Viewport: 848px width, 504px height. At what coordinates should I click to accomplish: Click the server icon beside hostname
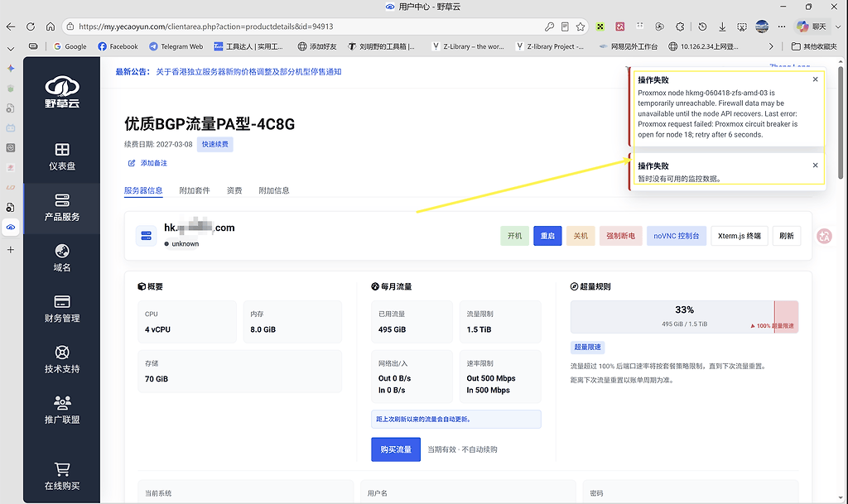pos(146,236)
